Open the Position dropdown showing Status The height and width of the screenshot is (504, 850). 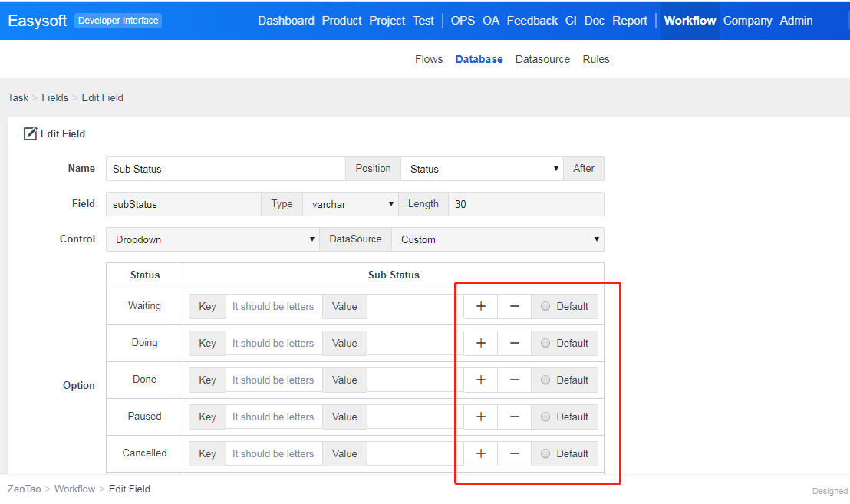point(482,169)
